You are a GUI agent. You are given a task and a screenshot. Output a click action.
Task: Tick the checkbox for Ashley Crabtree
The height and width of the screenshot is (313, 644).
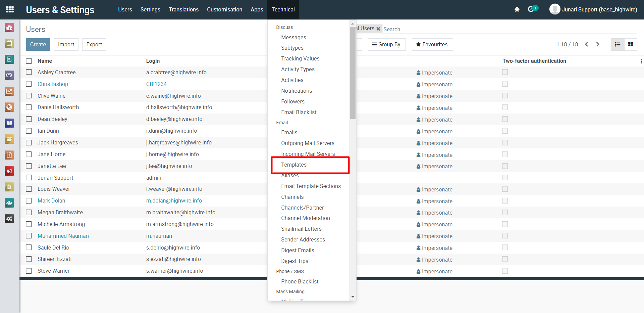[29, 72]
